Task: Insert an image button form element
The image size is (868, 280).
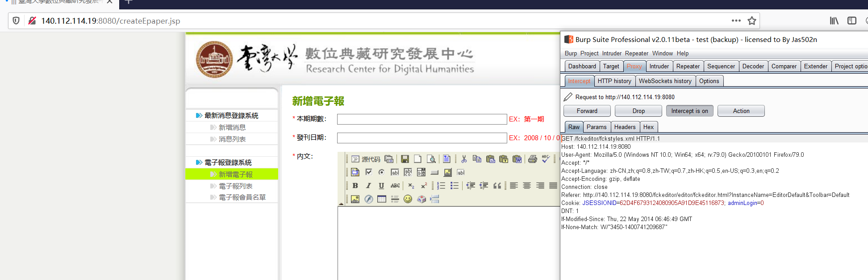Action: point(447,172)
